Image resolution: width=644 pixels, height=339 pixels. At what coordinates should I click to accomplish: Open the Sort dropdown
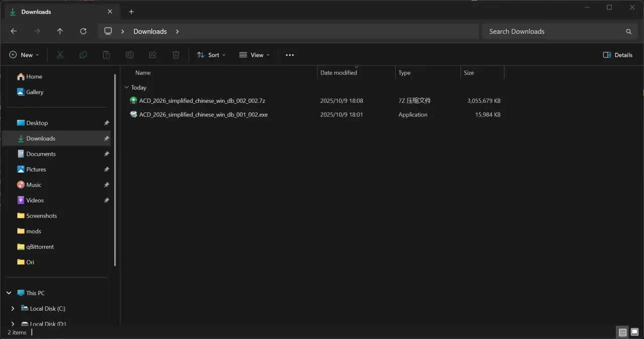point(211,55)
